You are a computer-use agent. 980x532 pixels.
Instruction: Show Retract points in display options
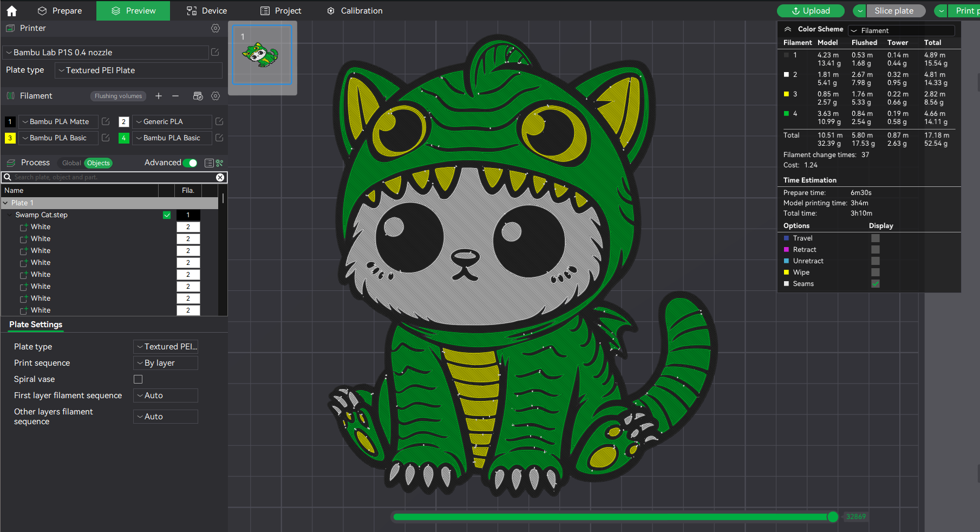(x=876, y=250)
